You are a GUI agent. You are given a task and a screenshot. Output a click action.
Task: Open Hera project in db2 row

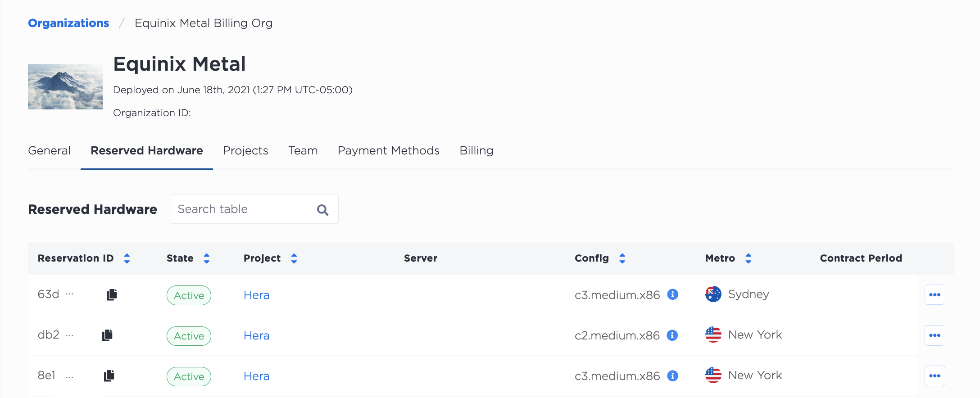tap(257, 335)
